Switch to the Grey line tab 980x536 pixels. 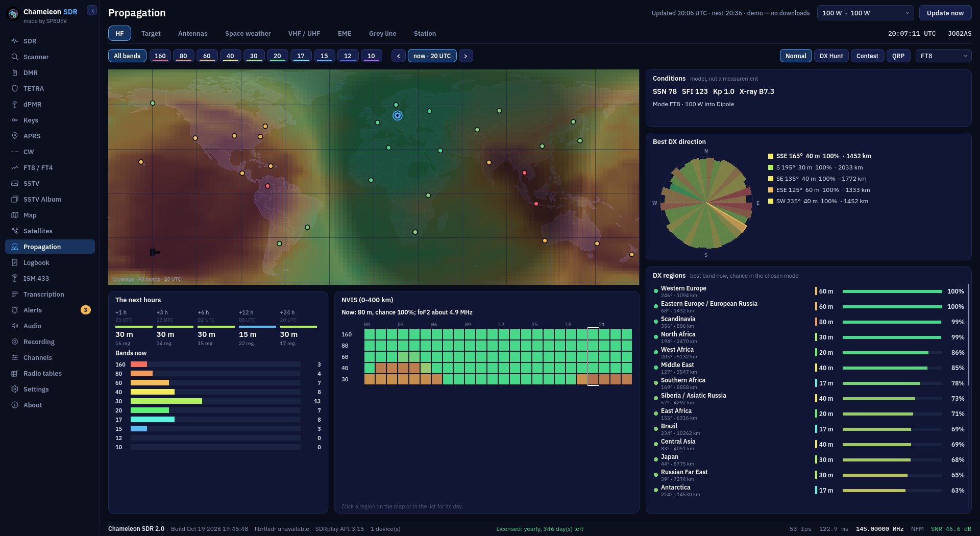[x=383, y=33]
